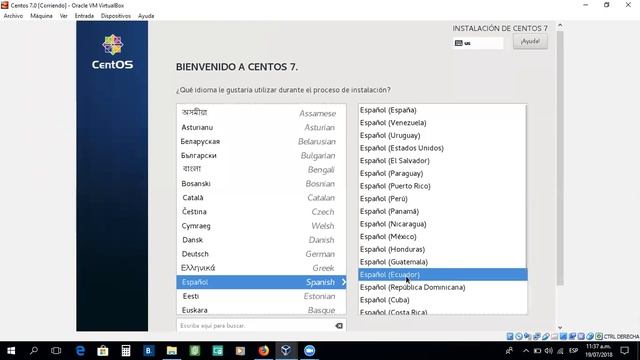Open Microsoft Store from the taskbar
The image size is (640, 360).
(103, 351)
